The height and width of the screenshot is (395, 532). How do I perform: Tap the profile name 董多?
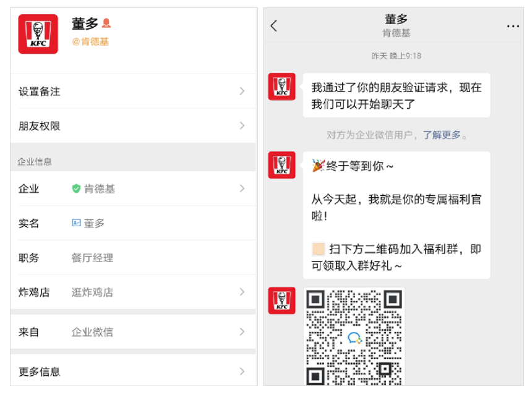[x=85, y=23]
